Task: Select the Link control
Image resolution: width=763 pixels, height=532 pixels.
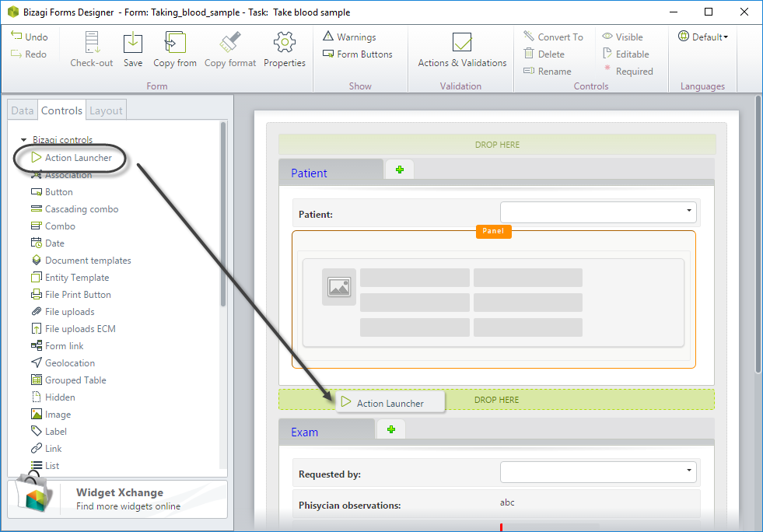Action: click(x=46, y=448)
